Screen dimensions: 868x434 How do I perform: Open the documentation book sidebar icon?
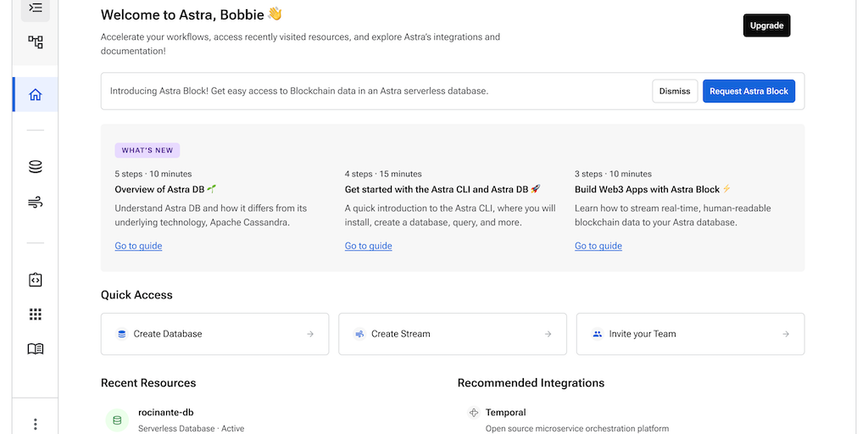(x=35, y=349)
